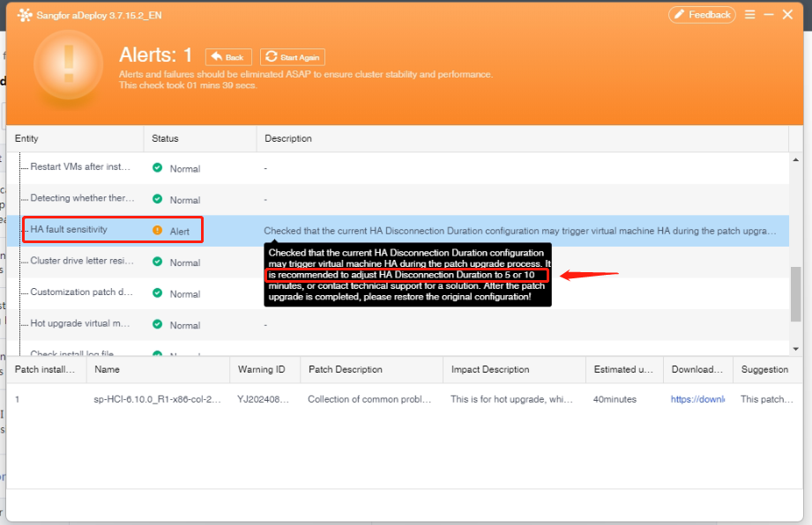This screenshot has height=525, width=812.
Task: Close the aDeploy window
Action: (787, 15)
